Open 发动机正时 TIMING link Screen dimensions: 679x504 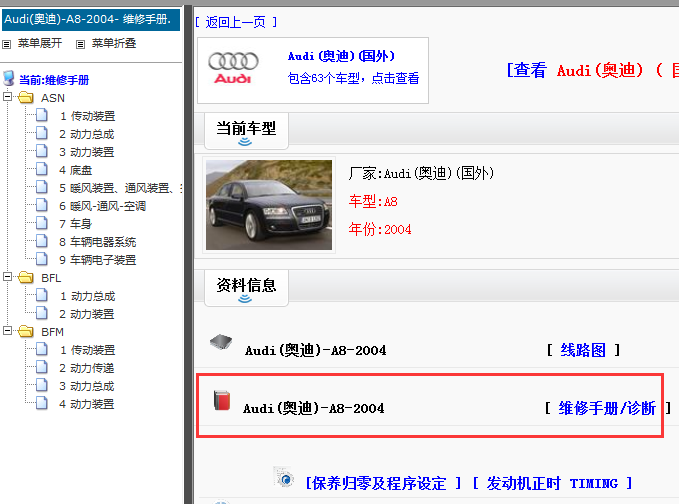pyautogui.click(x=552, y=483)
